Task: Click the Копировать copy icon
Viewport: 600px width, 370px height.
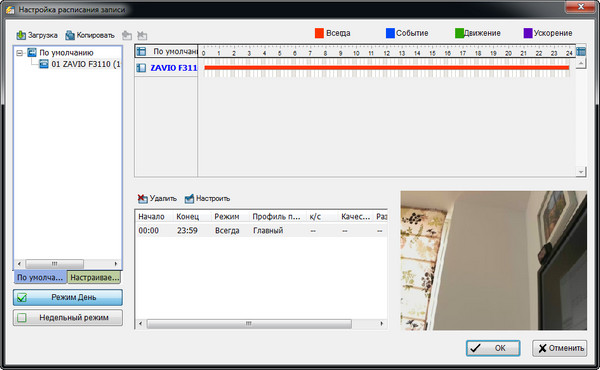Action: click(70, 35)
